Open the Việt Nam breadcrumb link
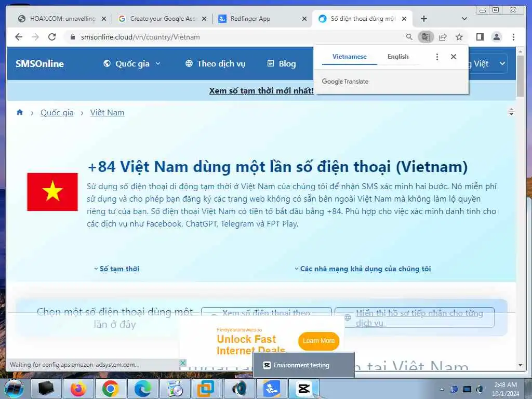 107,113
